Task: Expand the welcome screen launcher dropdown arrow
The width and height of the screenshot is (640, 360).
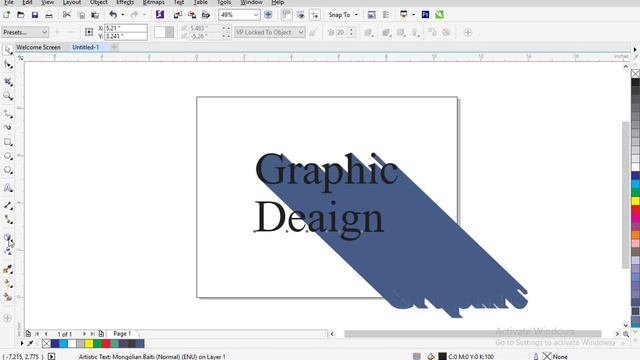Action: coord(413,15)
